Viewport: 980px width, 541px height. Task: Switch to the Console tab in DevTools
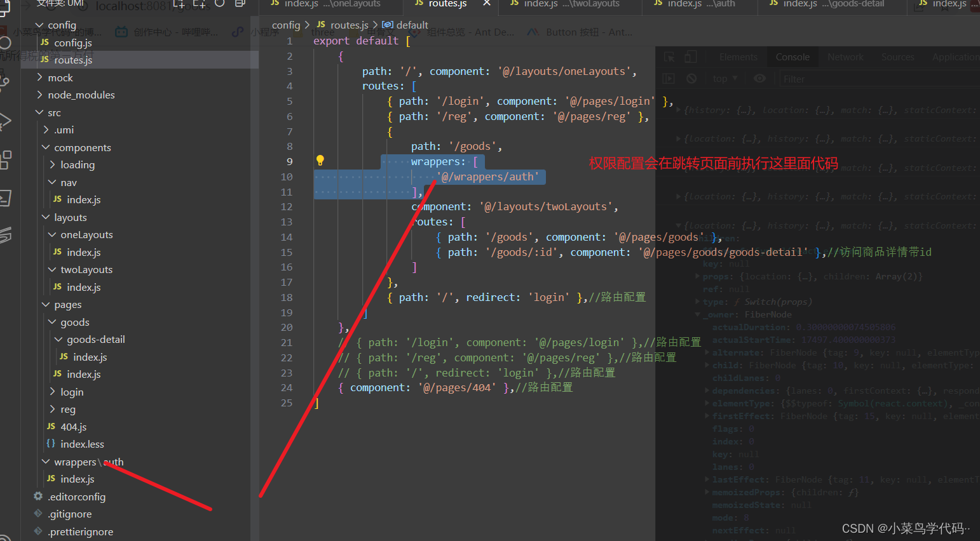[x=793, y=57]
